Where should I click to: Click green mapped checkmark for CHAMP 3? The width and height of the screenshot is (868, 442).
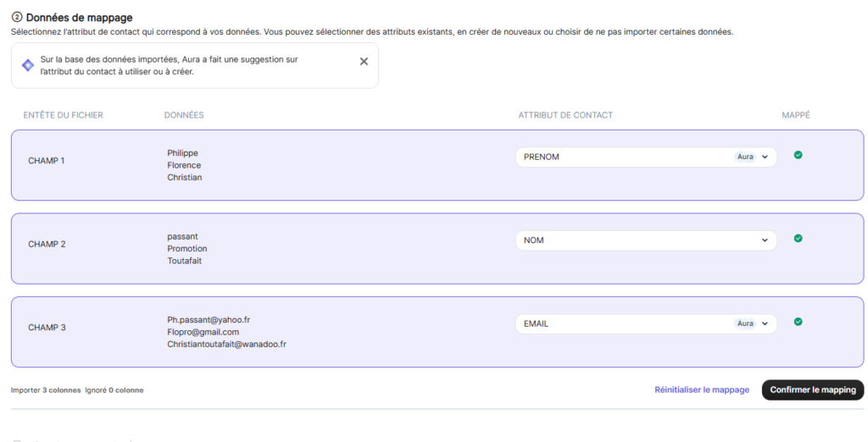coord(798,322)
